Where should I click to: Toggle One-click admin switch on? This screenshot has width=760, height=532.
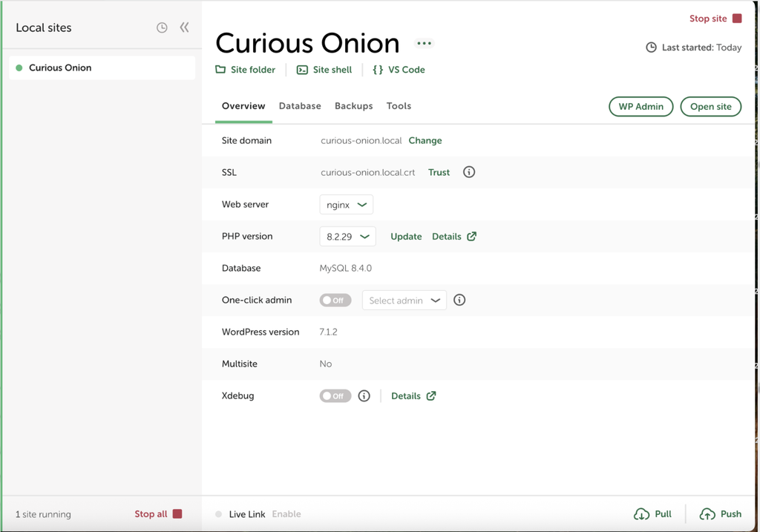[335, 301]
